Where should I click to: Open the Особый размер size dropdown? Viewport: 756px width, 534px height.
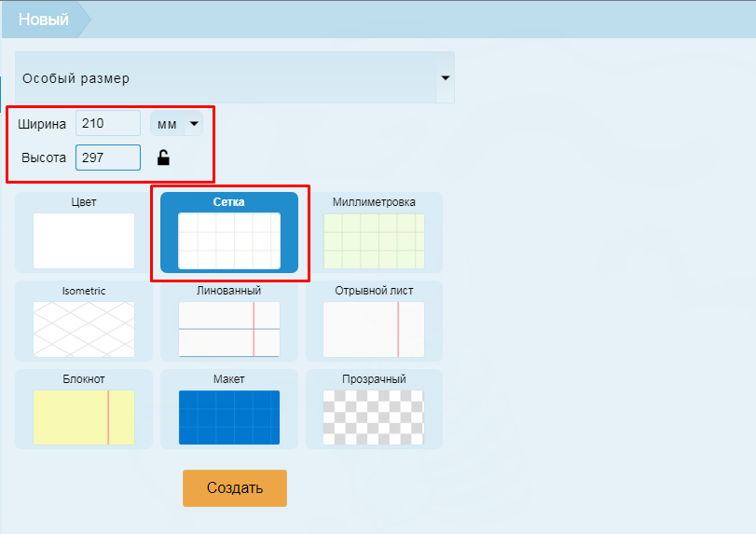point(235,77)
